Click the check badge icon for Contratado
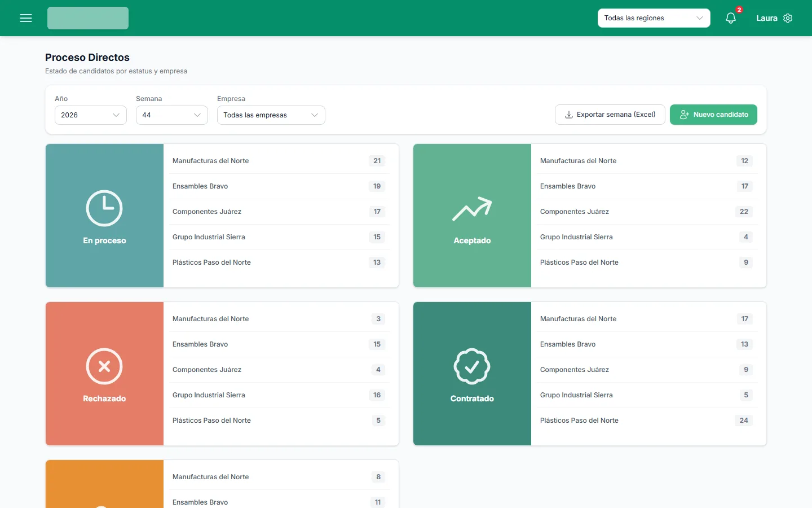 tap(472, 366)
